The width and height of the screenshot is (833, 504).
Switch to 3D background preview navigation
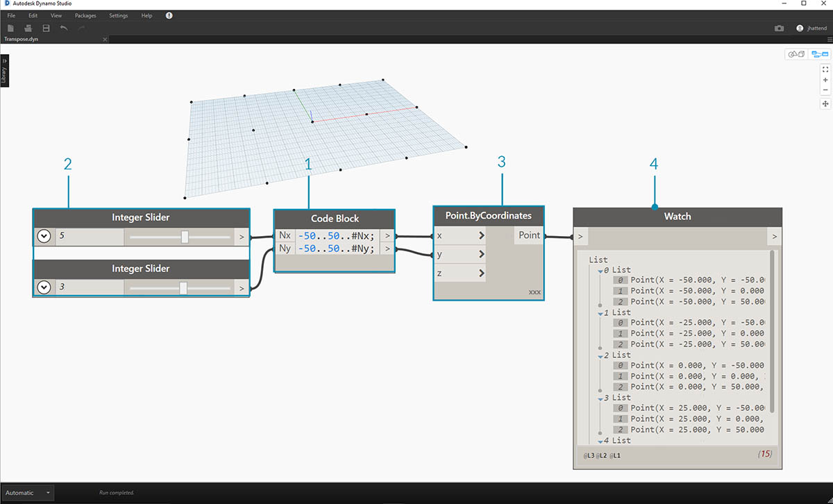click(x=795, y=54)
